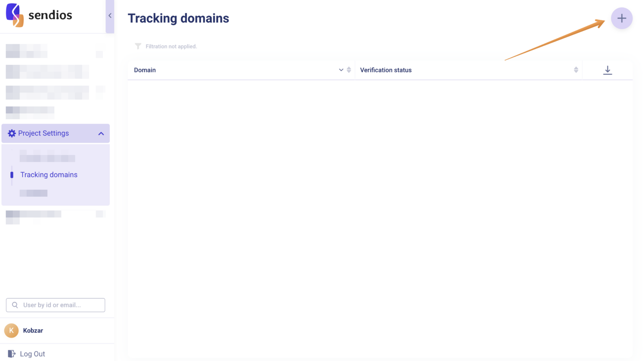
Task: Click the search magnifier icon
Action: (x=15, y=305)
